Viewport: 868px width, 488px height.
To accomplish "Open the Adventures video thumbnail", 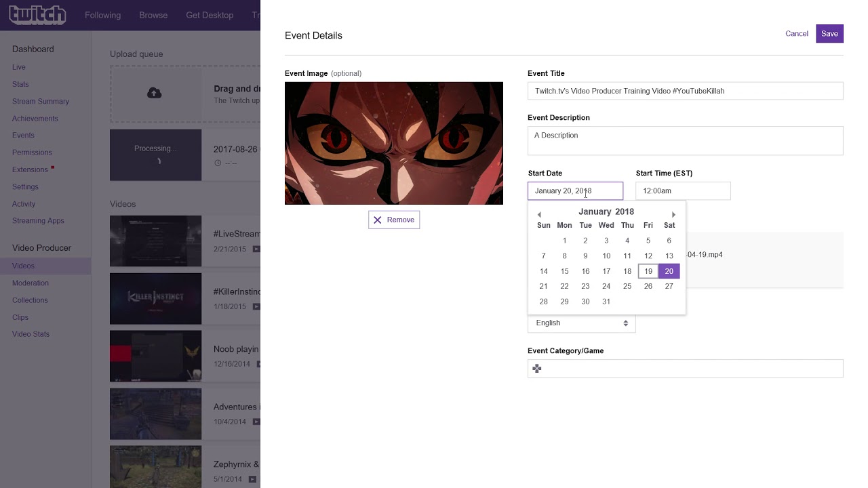I will [x=155, y=414].
